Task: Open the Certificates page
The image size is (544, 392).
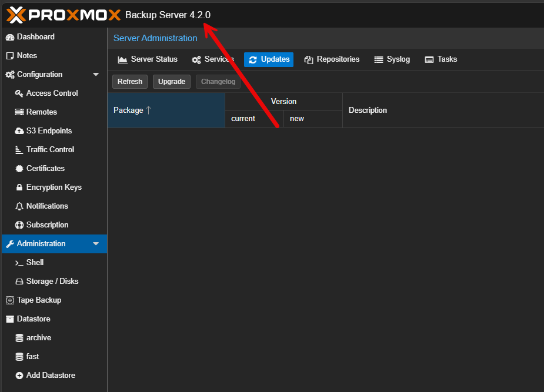Action: (x=55, y=169)
